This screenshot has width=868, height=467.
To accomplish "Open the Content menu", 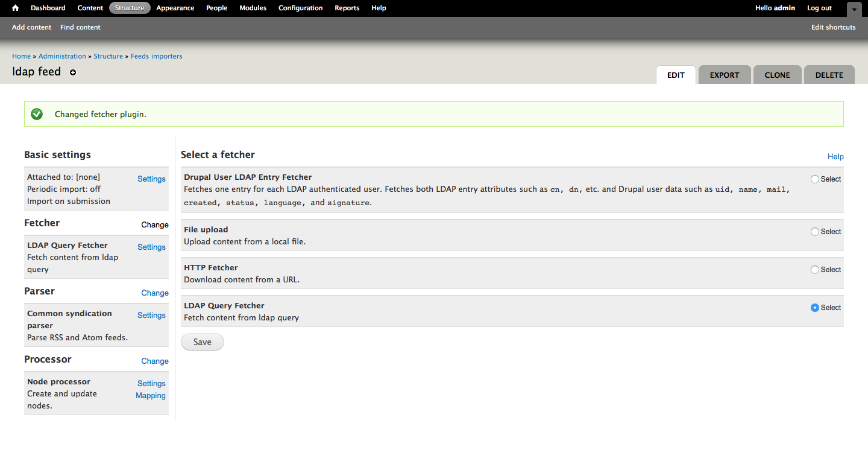I will point(90,8).
